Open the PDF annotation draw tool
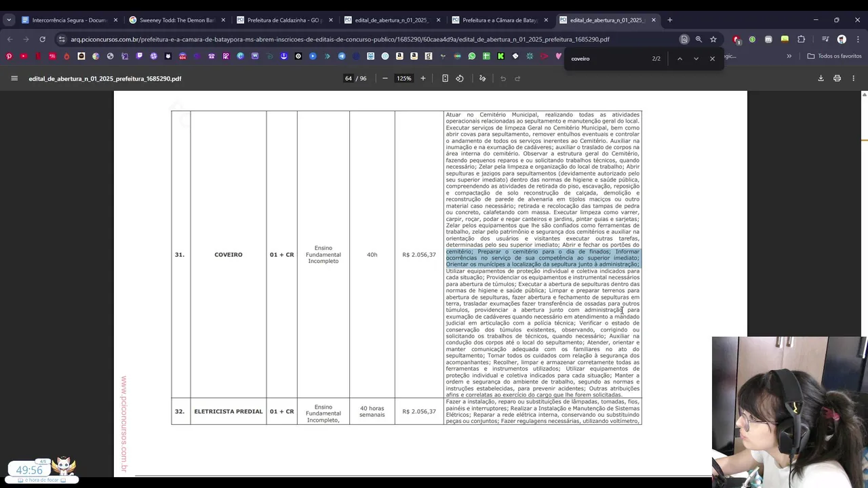The height and width of the screenshot is (488, 868). [x=483, y=79]
